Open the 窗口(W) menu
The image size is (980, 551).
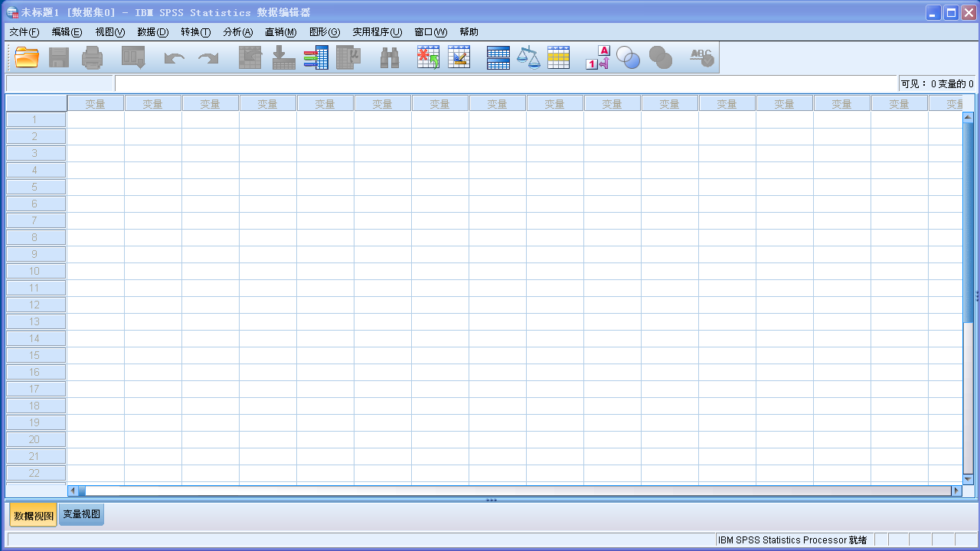[430, 32]
